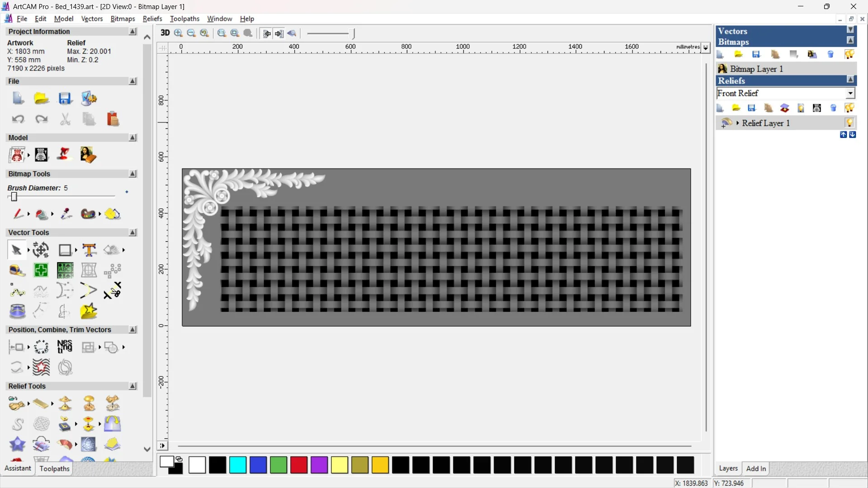Image resolution: width=868 pixels, height=488 pixels.
Task: Select the cyan color swatch
Action: pos(238,465)
